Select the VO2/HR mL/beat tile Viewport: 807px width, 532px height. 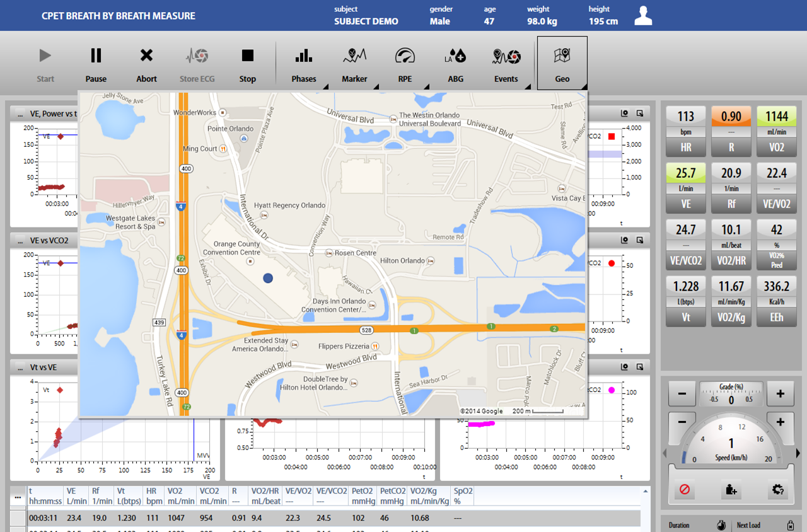tap(731, 245)
